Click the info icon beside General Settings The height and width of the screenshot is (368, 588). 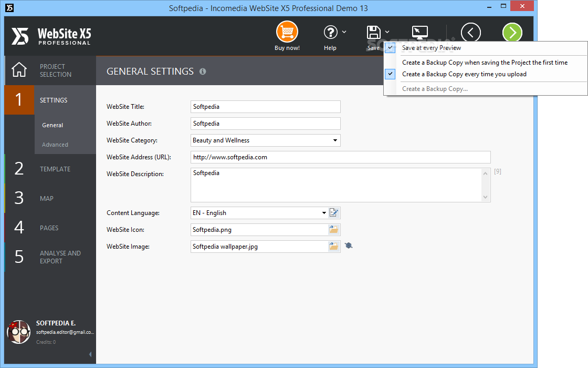point(203,71)
